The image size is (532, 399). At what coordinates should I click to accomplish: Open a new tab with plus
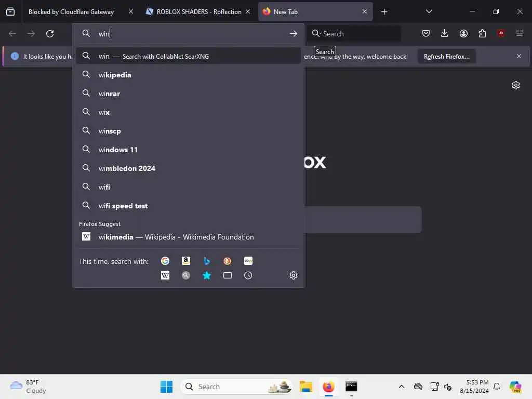coord(384,12)
